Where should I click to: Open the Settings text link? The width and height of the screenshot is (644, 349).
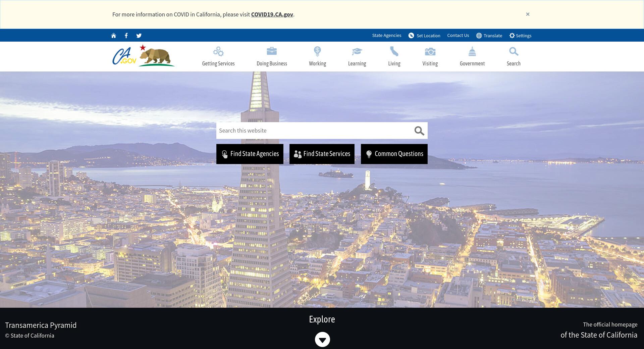(524, 36)
